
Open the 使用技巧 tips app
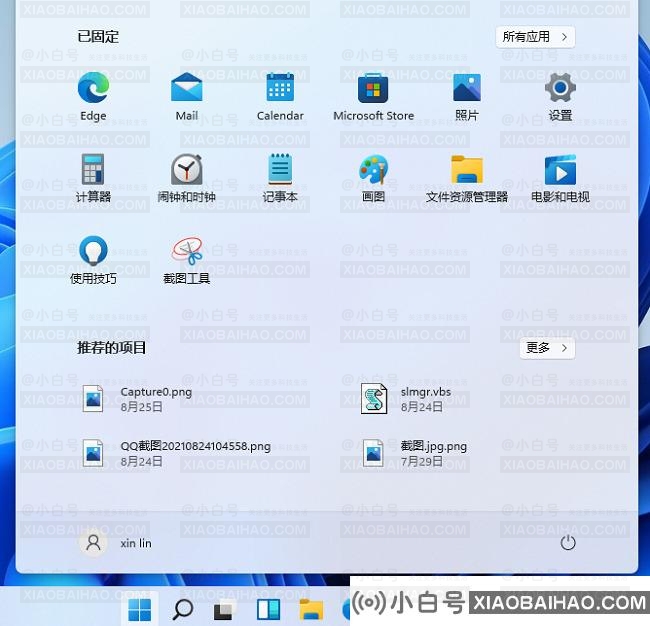(x=93, y=260)
